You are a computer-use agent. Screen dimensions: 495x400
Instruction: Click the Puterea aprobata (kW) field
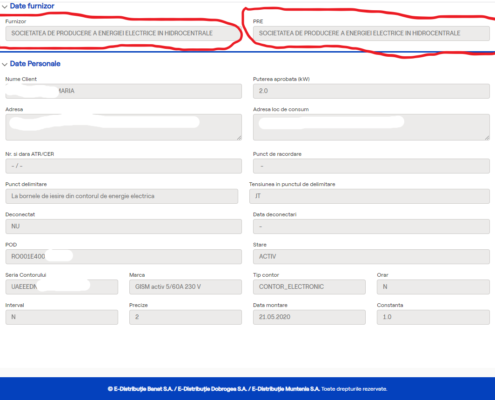tap(371, 91)
